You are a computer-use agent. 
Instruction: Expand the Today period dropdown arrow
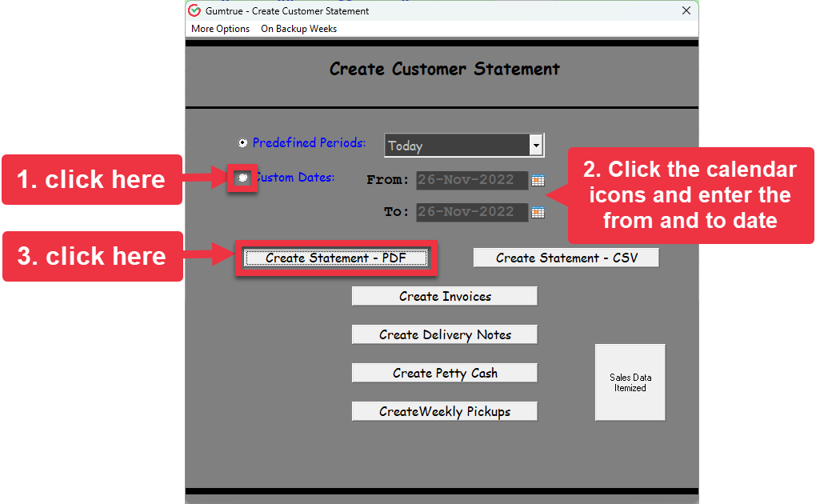point(536,146)
